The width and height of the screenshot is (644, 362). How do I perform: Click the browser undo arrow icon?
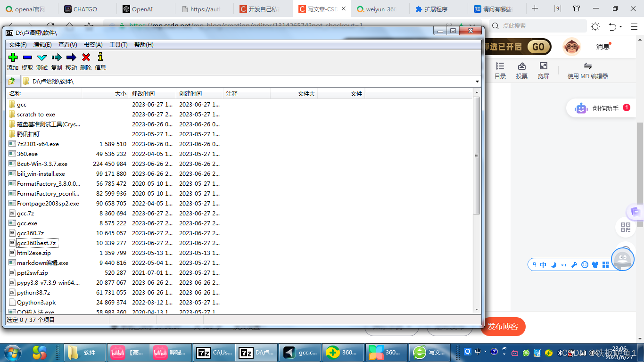pyautogui.click(x=612, y=26)
